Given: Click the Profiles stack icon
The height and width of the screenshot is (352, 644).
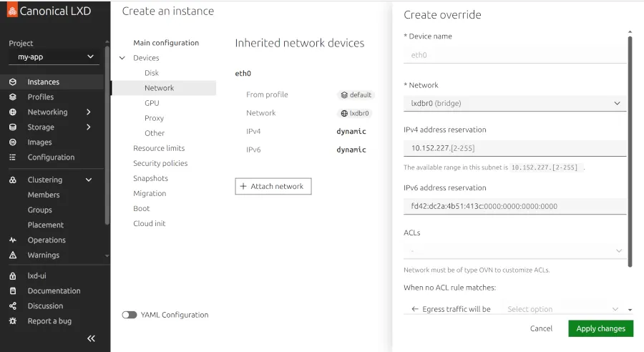Looking at the screenshot, I should 13,97.
